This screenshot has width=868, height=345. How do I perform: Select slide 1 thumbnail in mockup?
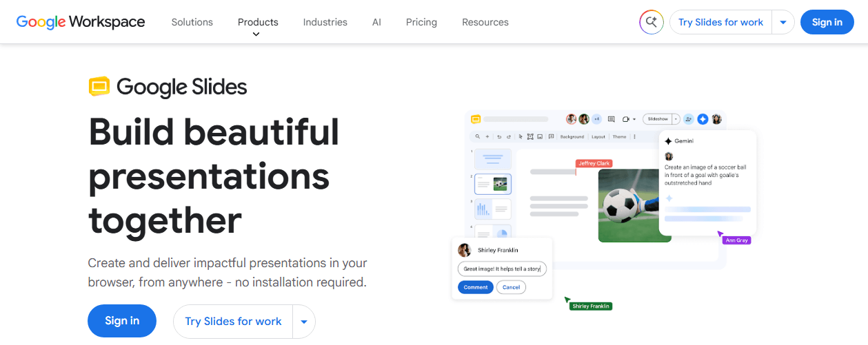[493, 159]
